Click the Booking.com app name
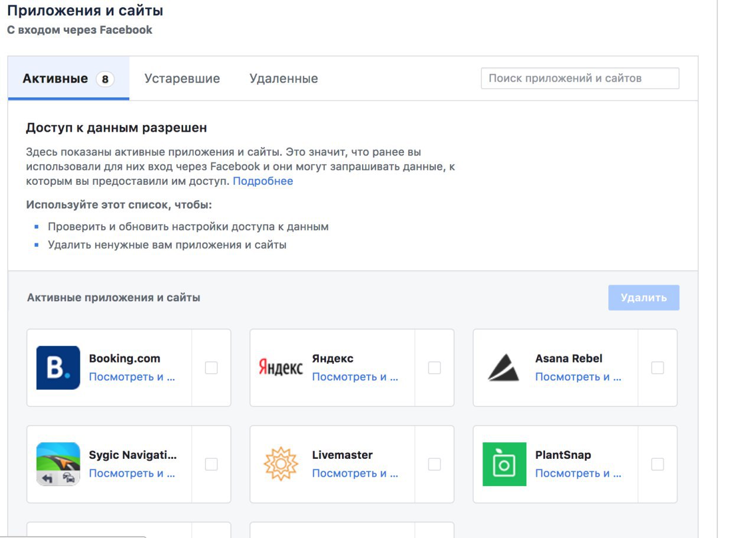This screenshot has width=756, height=538. tap(125, 358)
